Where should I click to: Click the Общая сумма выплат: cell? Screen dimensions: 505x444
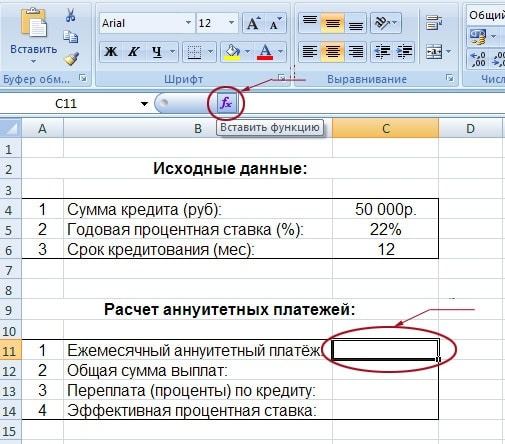[198, 370]
